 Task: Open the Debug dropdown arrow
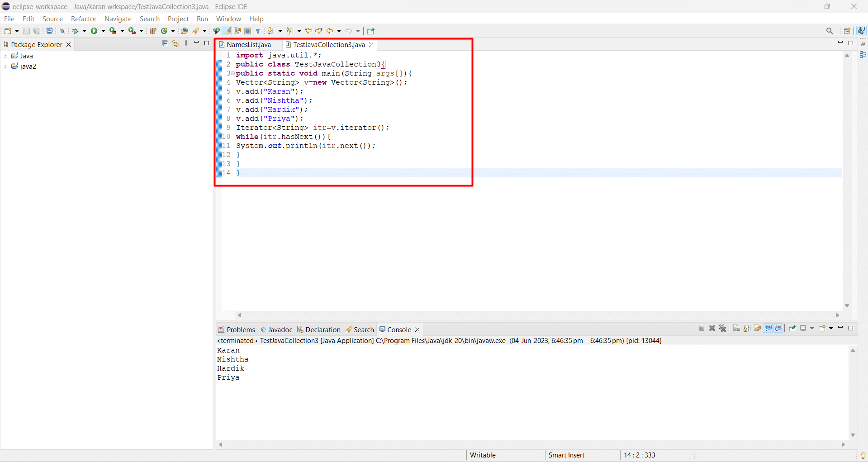pyautogui.click(x=84, y=31)
